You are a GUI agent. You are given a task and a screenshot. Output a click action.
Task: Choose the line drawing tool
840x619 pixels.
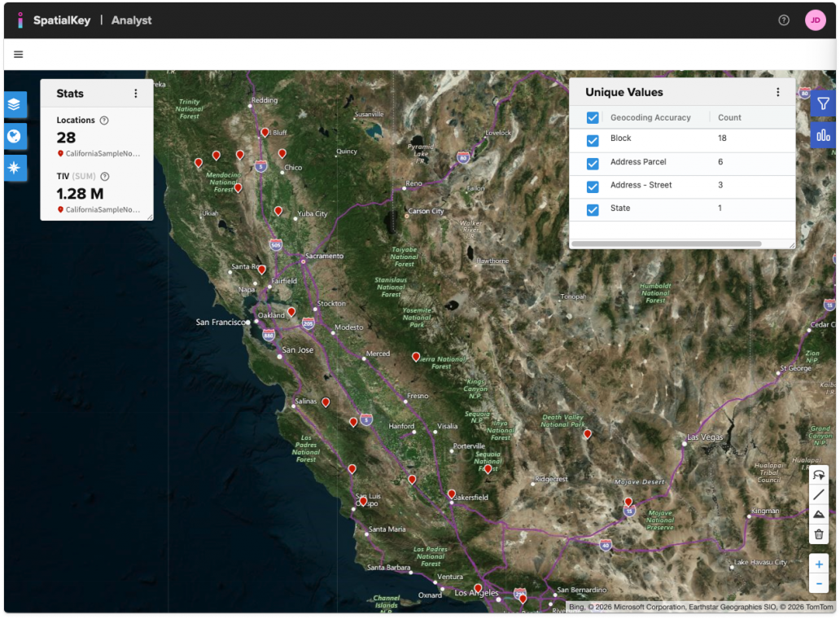click(x=819, y=494)
